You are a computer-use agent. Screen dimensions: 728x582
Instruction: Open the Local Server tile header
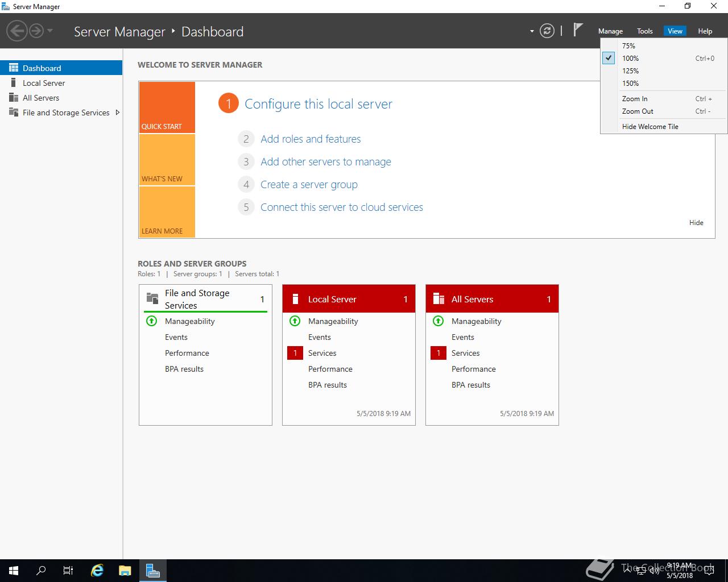coord(349,299)
